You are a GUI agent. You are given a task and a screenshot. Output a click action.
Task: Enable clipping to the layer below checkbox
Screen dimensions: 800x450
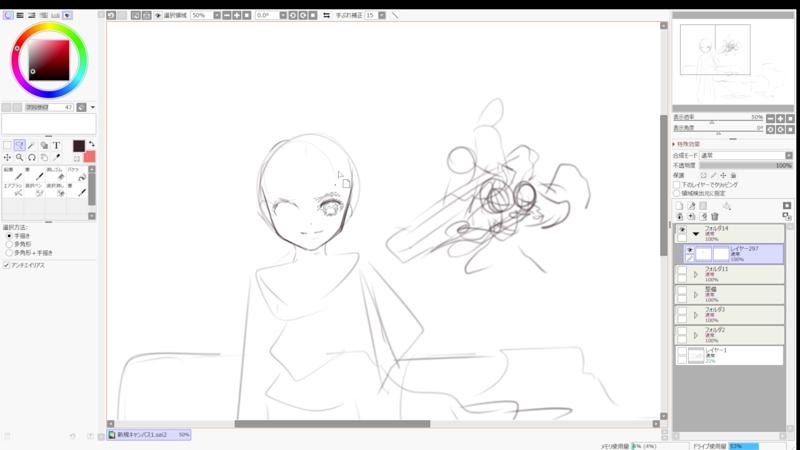click(x=677, y=185)
